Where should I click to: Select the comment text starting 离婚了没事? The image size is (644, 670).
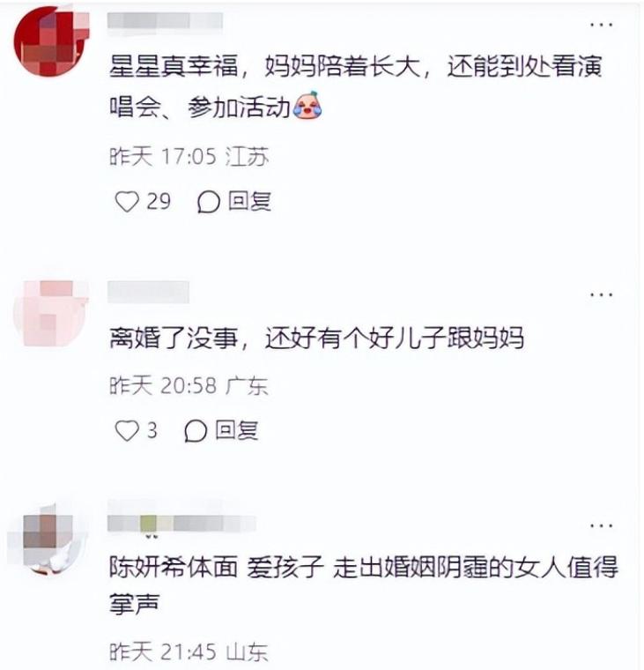tap(316, 338)
